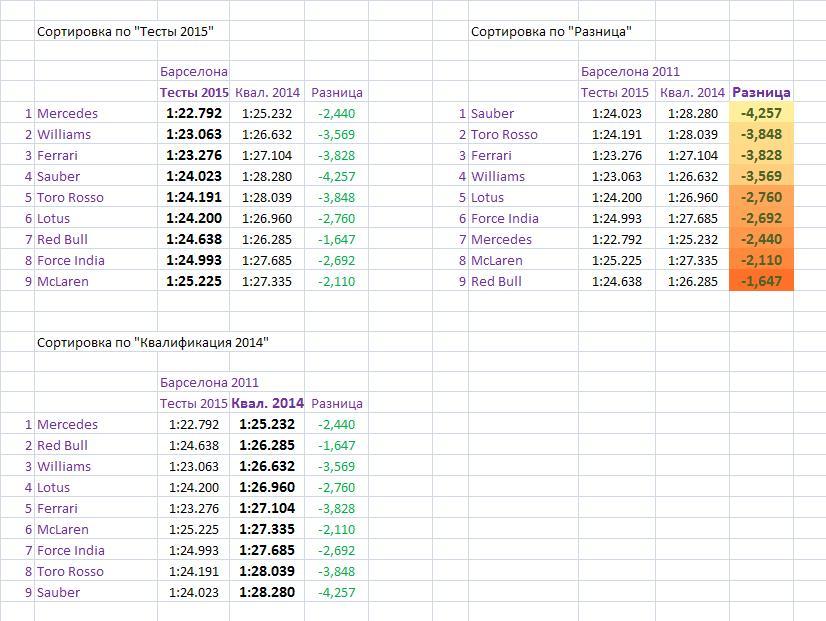This screenshot has height=621, width=826.
Task: Click Force India in the Тесты 2015-sorted table
Action: point(71,260)
